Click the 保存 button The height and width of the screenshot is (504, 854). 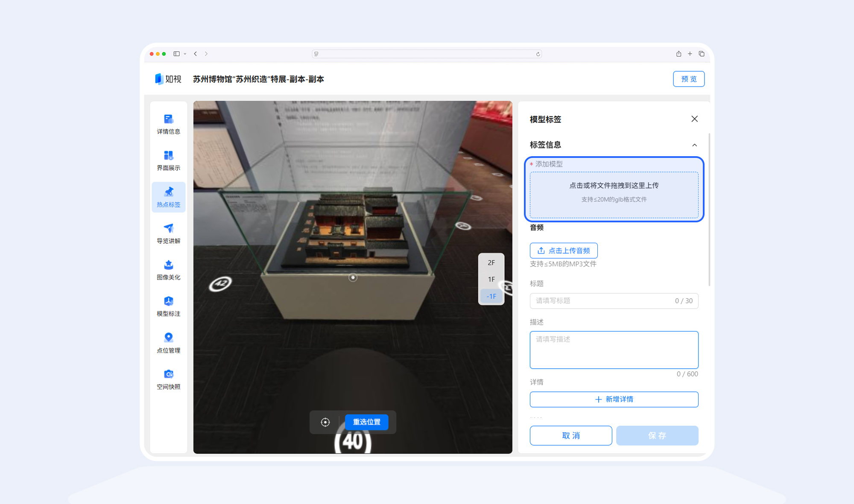[x=657, y=436]
